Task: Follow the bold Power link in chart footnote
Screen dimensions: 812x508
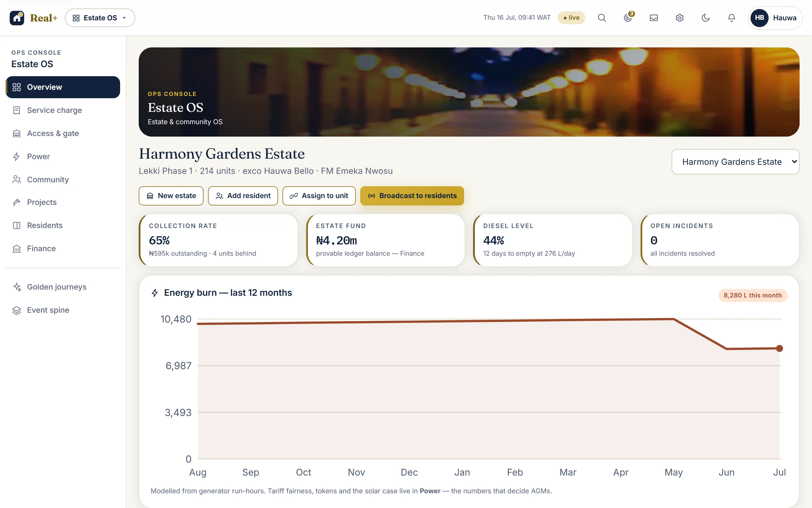Action: pyautogui.click(x=430, y=491)
